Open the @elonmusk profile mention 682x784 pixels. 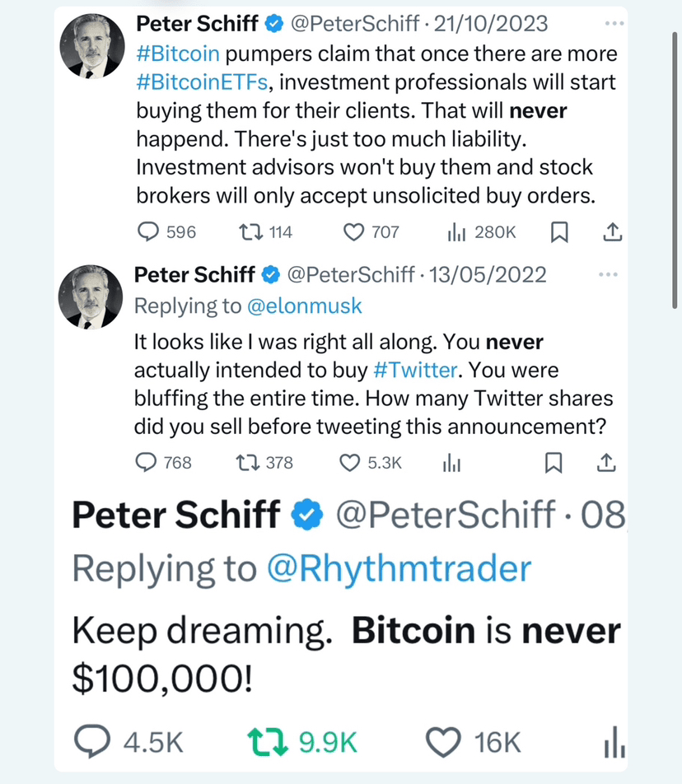click(x=304, y=306)
